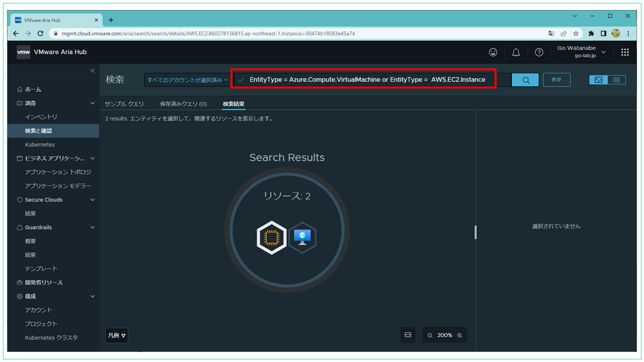The width and height of the screenshot is (644, 362).
Task: Run the search with the magnifier button
Action: coord(526,80)
